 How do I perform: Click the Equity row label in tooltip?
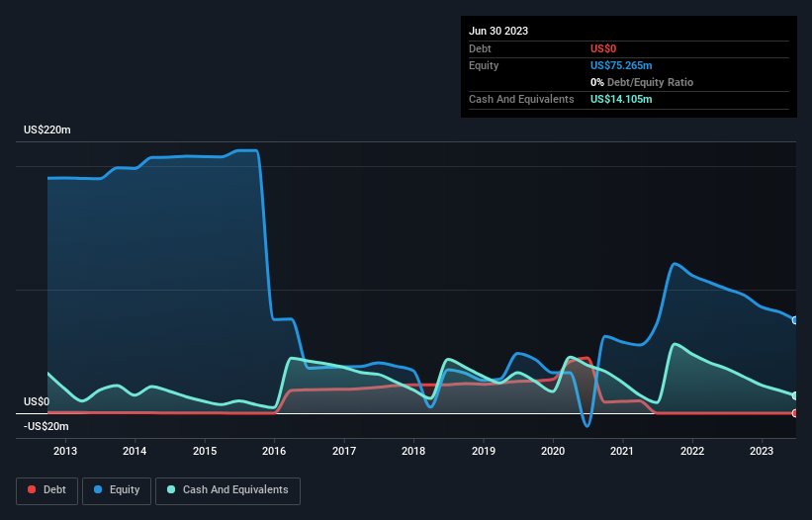[x=484, y=65]
